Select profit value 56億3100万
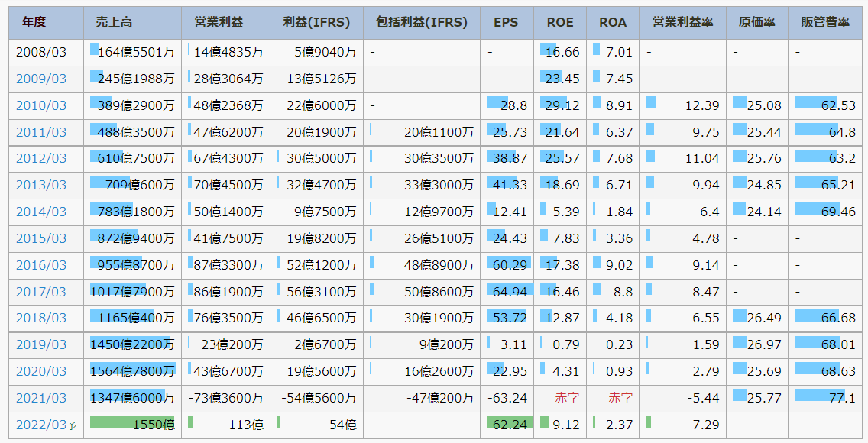868x443 pixels. (322, 292)
